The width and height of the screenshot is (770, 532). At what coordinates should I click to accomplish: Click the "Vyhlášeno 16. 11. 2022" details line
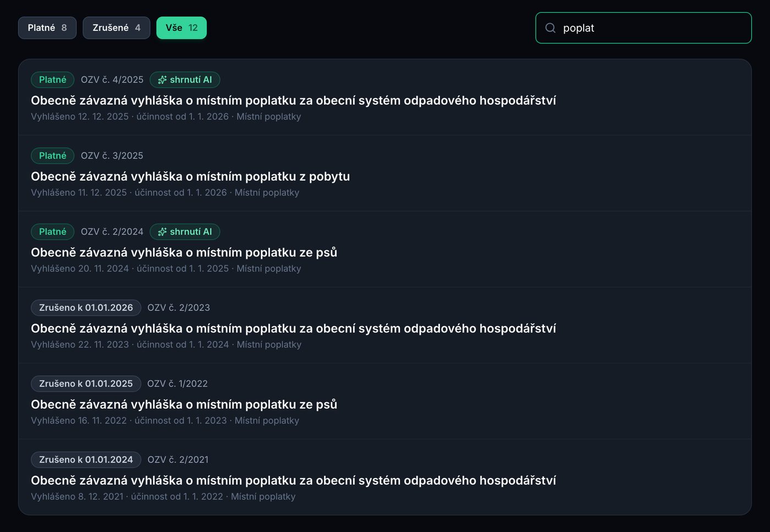[x=165, y=420]
